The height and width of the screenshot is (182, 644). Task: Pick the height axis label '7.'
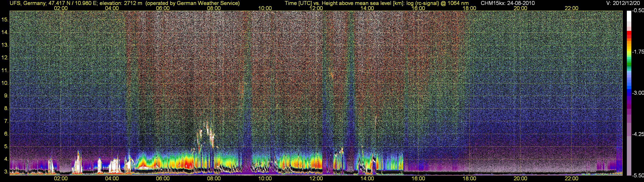click(6, 121)
